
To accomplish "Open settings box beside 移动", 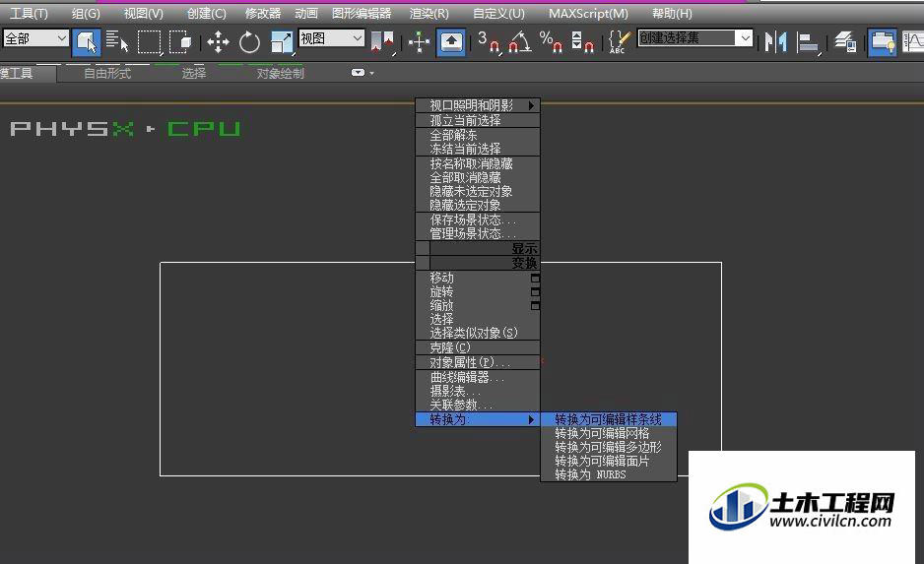I will click(x=535, y=278).
